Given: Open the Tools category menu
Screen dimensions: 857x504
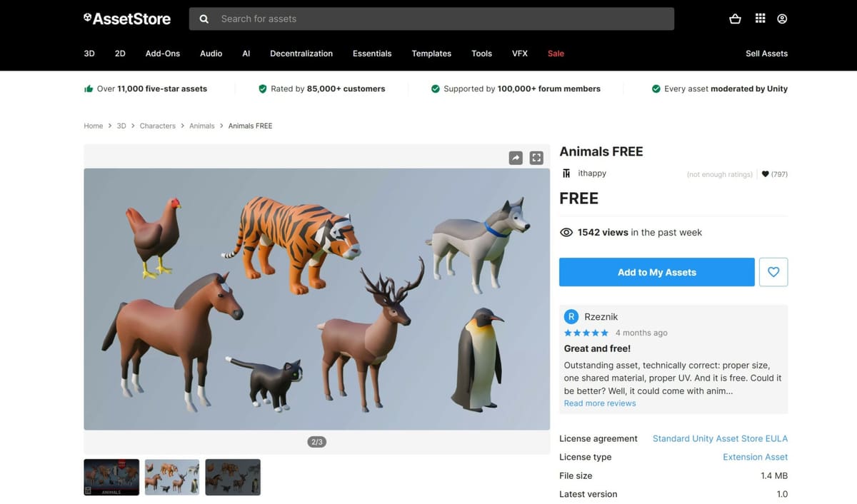Looking at the screenshot, I should (x=481, y=54).
